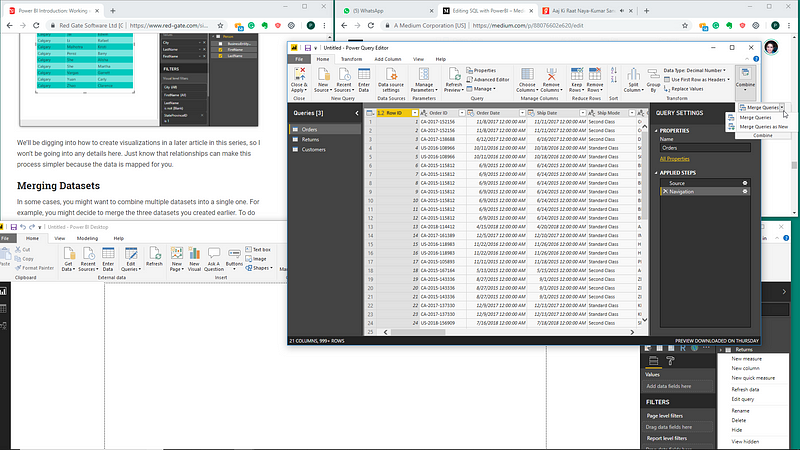Click Group By icon
This screenshot has width=800, height=450.
(x=653, y=74)
